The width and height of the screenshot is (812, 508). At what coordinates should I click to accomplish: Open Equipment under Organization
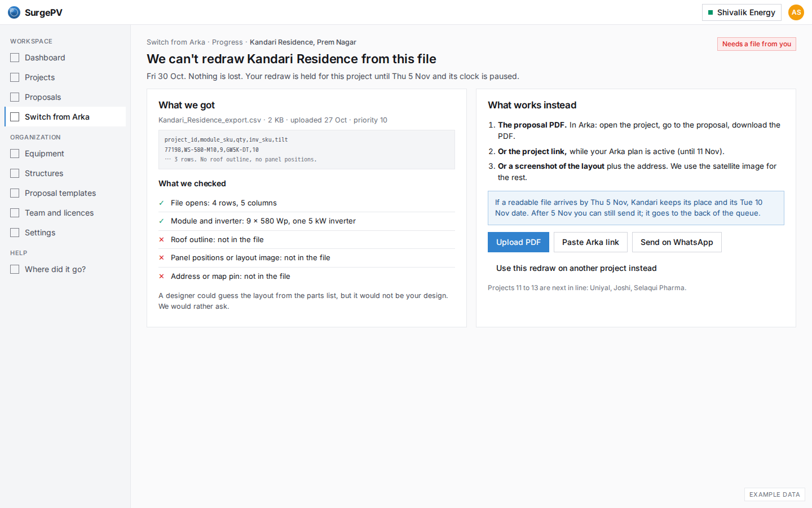65,154
